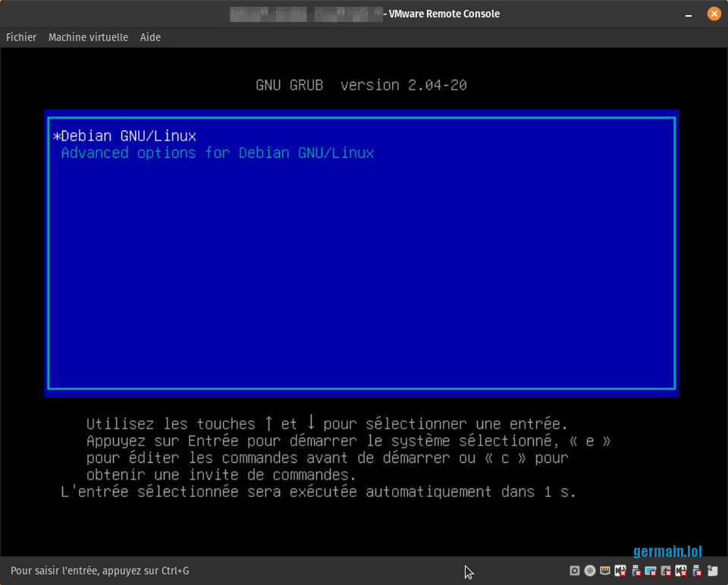Close the VMware Remote Console window
Image resolution: width=728 pixels, height=585 pixels.
(714, 14)
